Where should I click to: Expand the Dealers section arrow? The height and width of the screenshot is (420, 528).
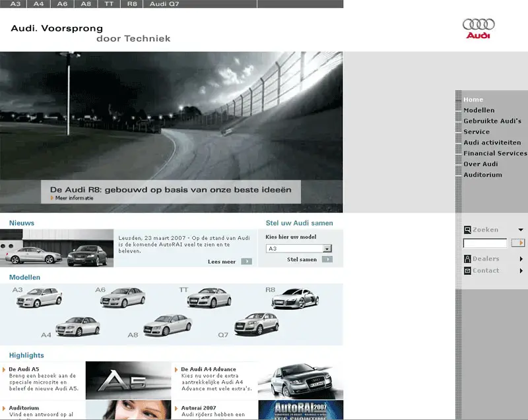click(521, 259)
